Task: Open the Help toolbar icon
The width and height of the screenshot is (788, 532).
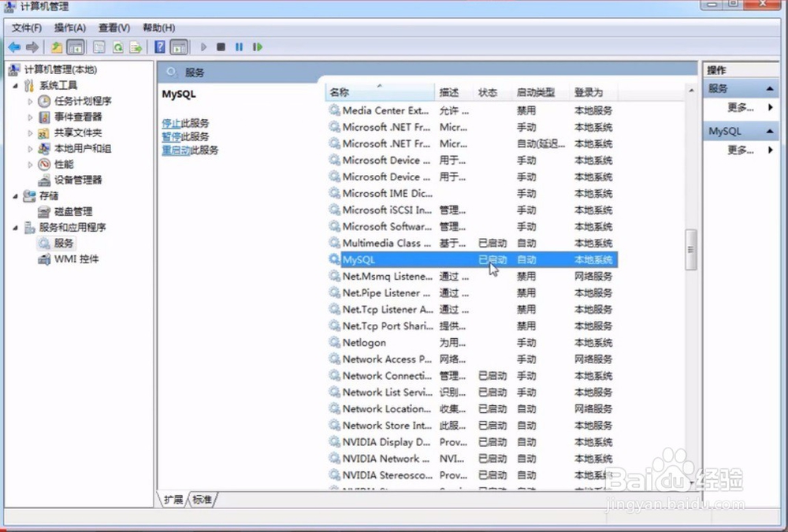Action: [x=160, y=47]
